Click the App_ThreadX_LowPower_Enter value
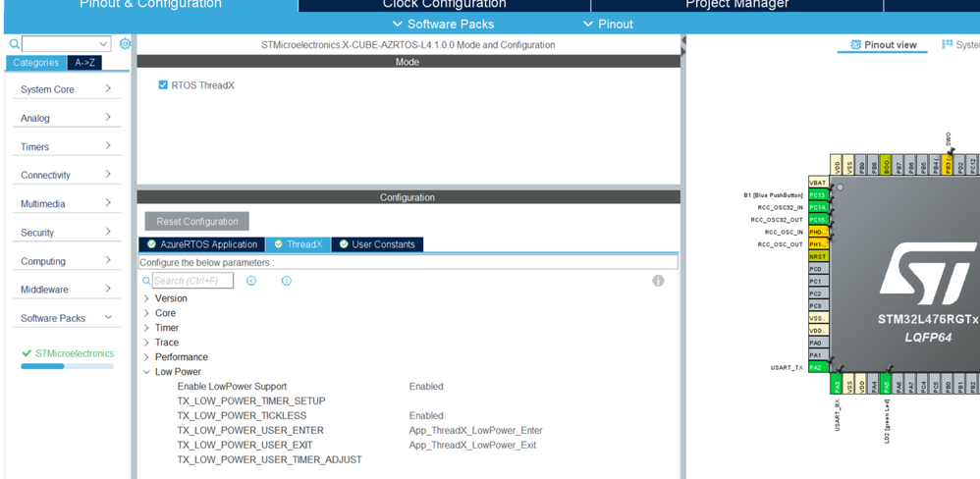The image size is (980, 479). coord(475,430)
